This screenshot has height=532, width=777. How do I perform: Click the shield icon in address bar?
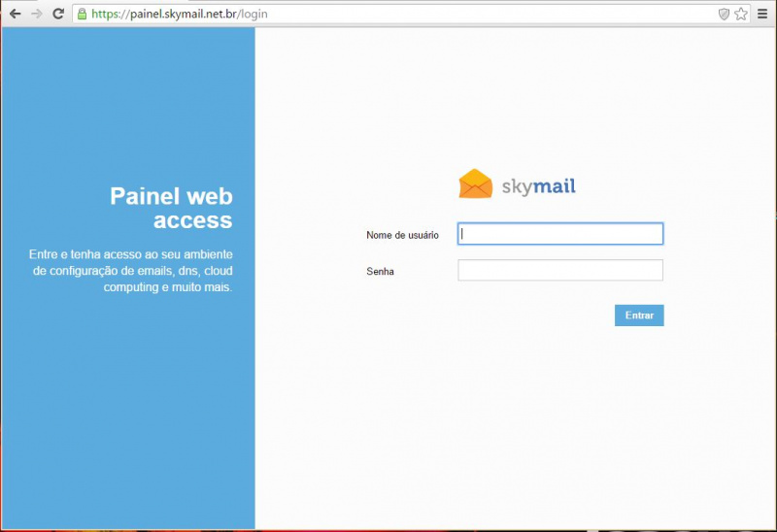724,14
